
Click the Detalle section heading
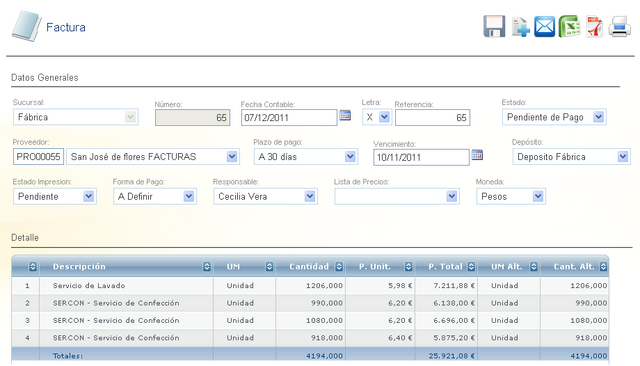25,237
